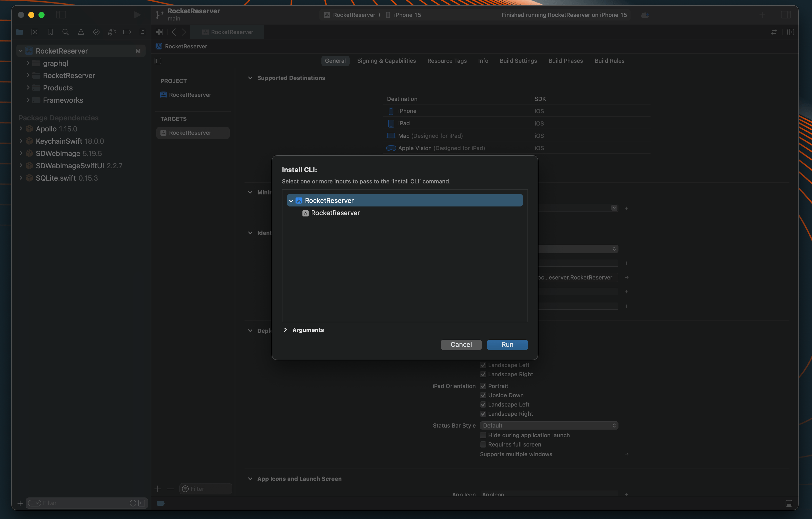Open the Report navigator icon
The height and width of the screenshot is (519, 812).
[x=142, y=32]
